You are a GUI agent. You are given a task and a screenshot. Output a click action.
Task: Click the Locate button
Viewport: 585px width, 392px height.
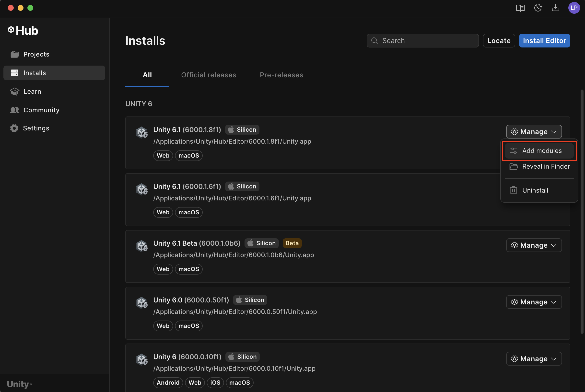point(499,41)
